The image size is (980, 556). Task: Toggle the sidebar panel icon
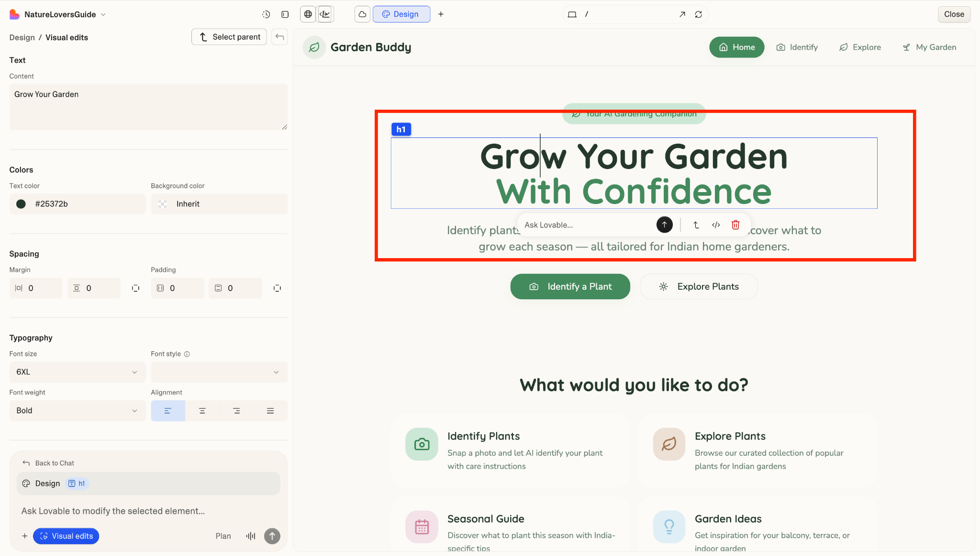tap(285, 14)
